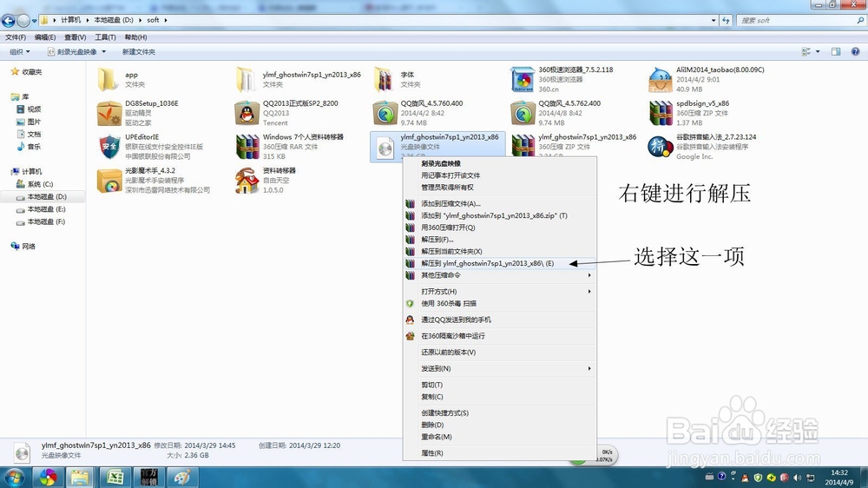Click the 计算机 breadcrumb segment

pos(71,20)
